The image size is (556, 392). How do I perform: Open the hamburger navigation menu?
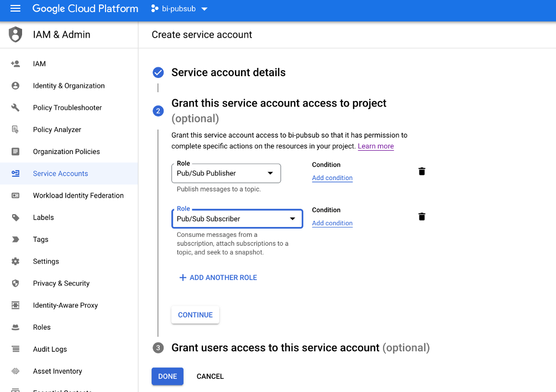15,9
